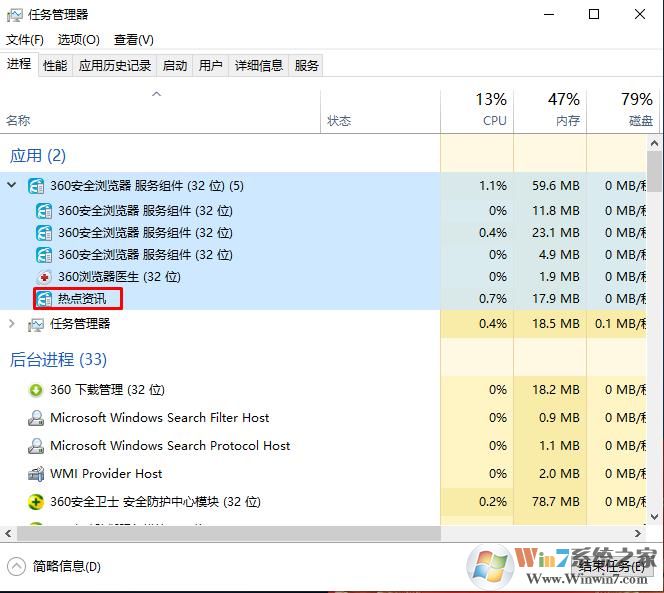Click the Microsoft Windows Search Protocol Host icon
The height and width of the screenshot is (593, 664).
tap(36, 446)
